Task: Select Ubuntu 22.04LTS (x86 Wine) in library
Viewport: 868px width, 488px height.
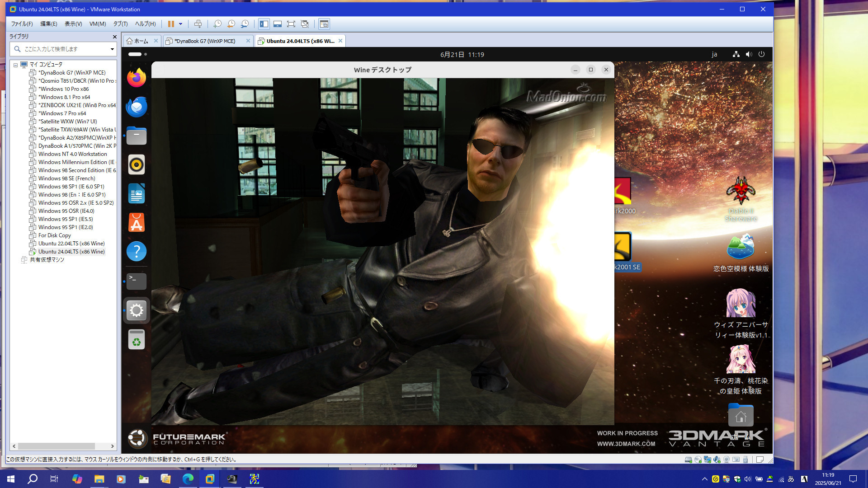Action: [x=67, y=244]
